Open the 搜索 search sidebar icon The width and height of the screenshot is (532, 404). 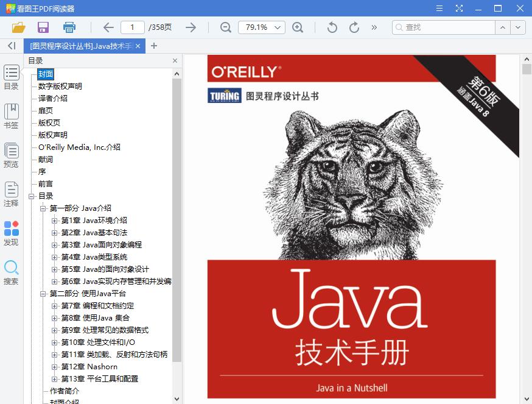click(11, 272)
